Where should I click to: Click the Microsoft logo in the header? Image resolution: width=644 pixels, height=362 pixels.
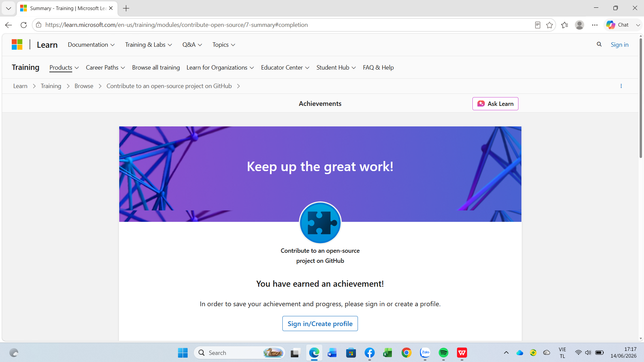pos(17,44)
